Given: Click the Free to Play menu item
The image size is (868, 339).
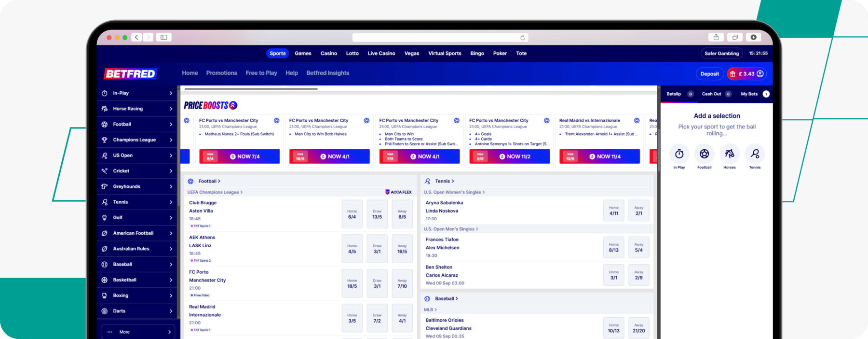Looking at the screenshot, I should click(x=261, y=73).
